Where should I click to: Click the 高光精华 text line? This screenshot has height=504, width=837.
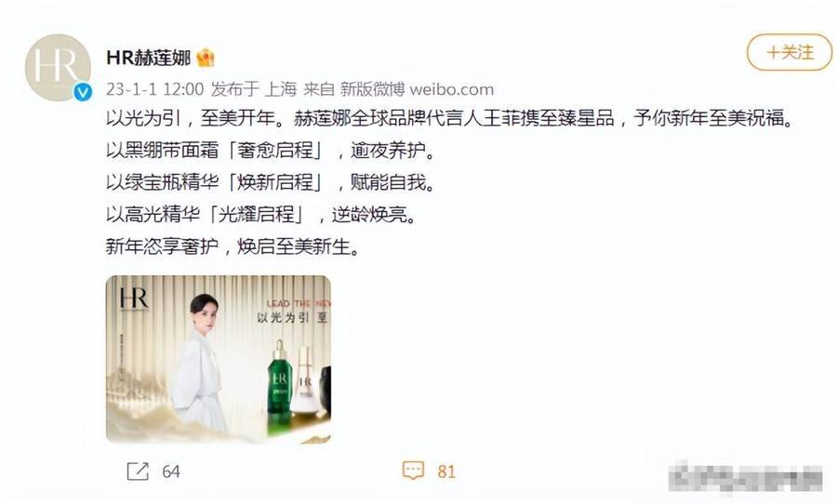click(261, 215)
